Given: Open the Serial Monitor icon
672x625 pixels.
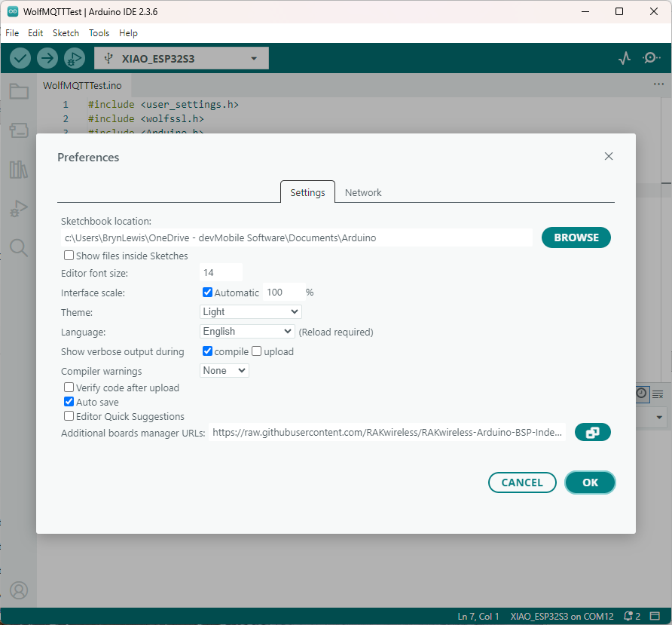Looking at the screenshot, I should click(652, 58).
